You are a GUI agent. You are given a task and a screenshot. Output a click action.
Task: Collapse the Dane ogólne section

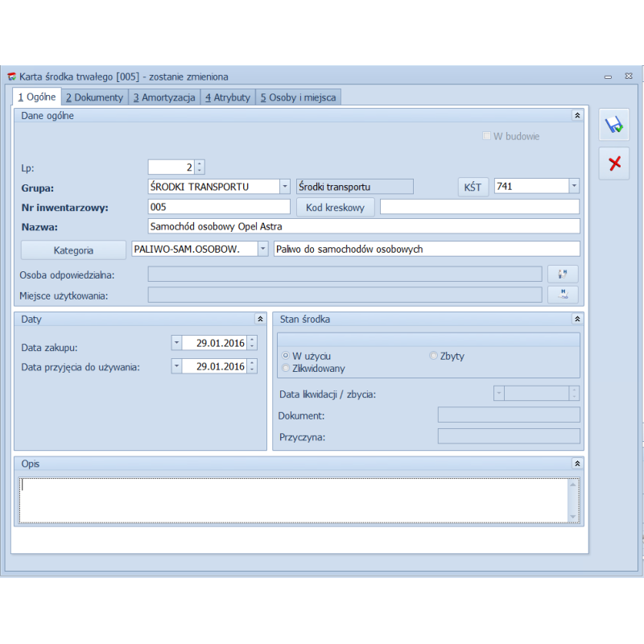[x=577, y=116]
